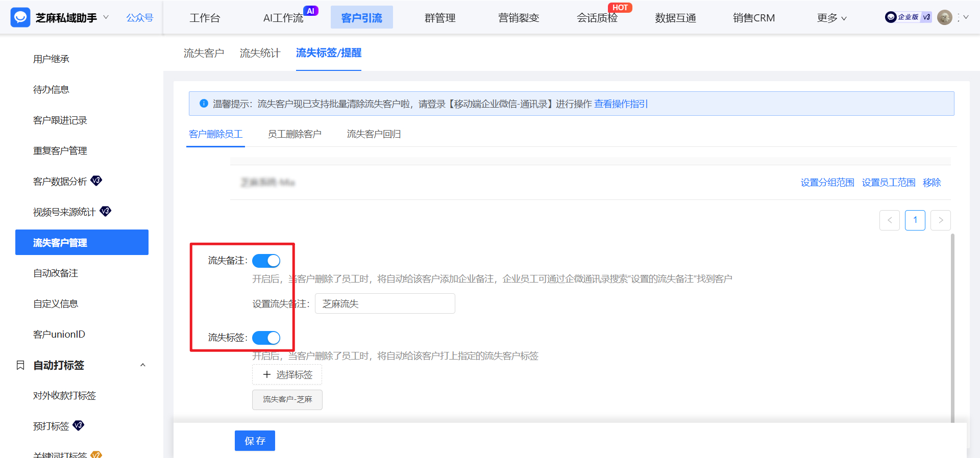The height and width of the screenshot is (458, 980).
Task: Open the 芝麻私域助手 dropdown arrow
Action: point(106,17)
